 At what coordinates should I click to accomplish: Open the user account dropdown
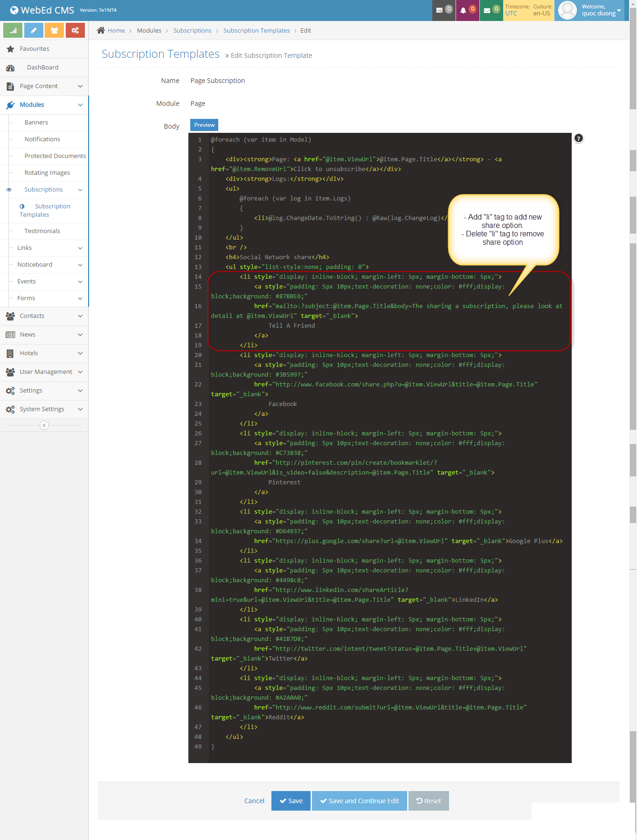592,10
